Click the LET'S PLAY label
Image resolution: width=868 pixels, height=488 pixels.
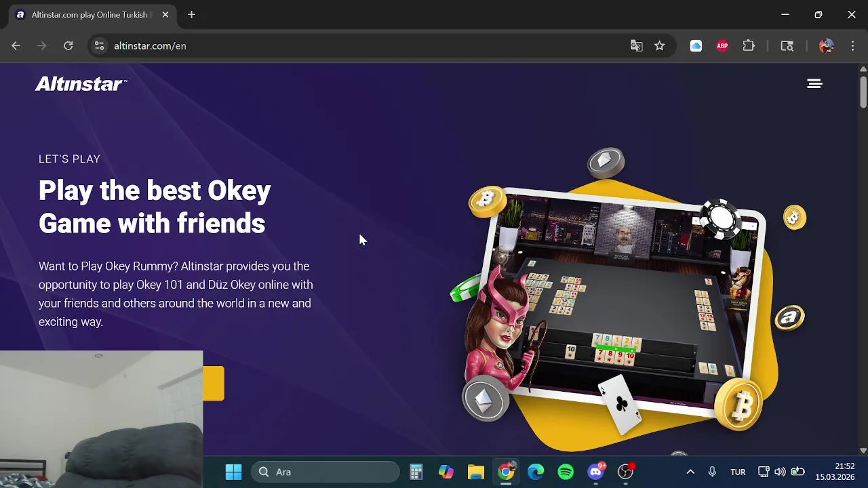pos(69,159)
